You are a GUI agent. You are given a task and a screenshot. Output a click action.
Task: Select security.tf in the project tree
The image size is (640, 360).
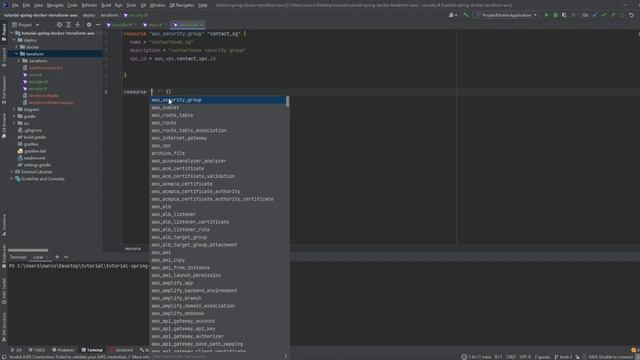coord(38,89)
